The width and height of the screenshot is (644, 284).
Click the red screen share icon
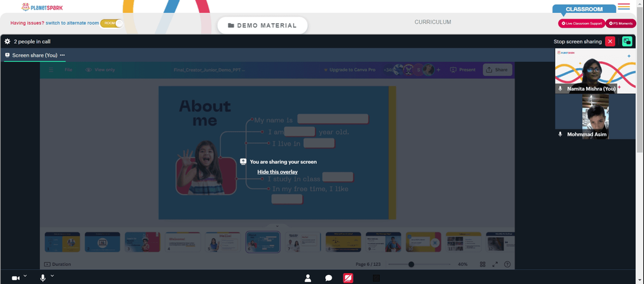pos(348,278)
